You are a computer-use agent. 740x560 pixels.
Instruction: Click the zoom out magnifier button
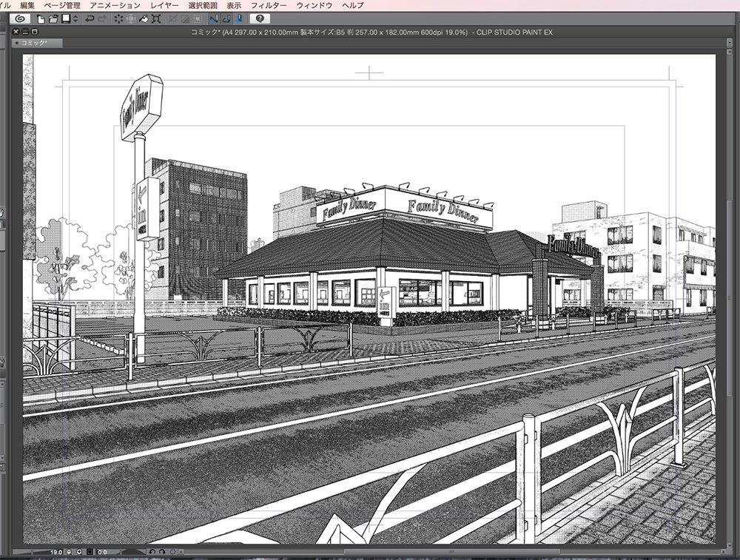69,552
